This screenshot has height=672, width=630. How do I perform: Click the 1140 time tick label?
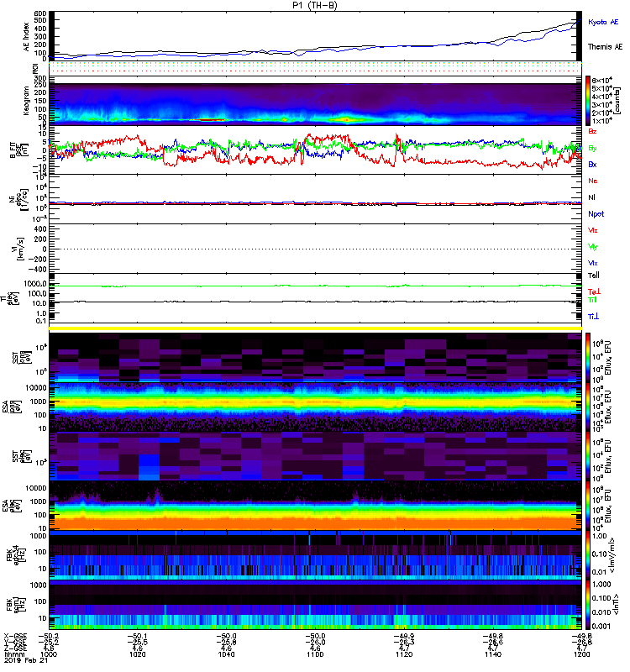click(493, 654)
